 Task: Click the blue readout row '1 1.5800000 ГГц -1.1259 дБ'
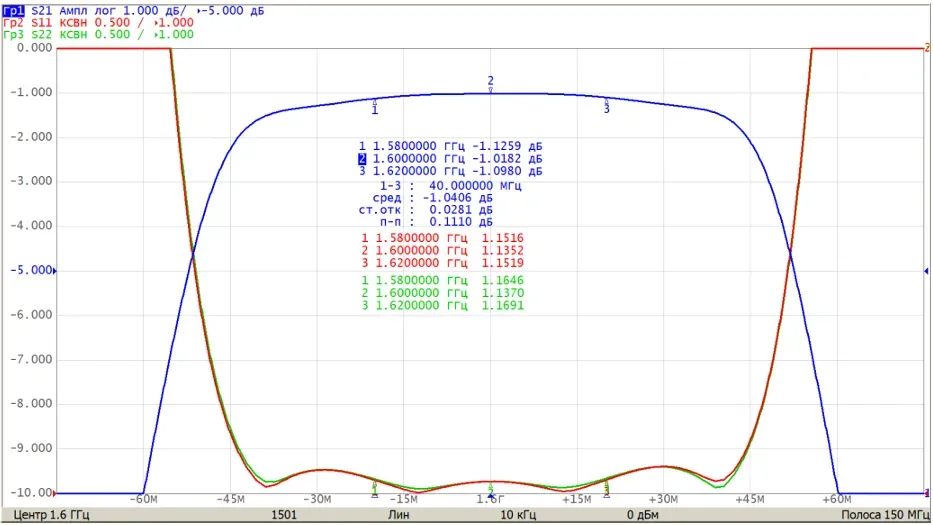[x=450, y=146]
